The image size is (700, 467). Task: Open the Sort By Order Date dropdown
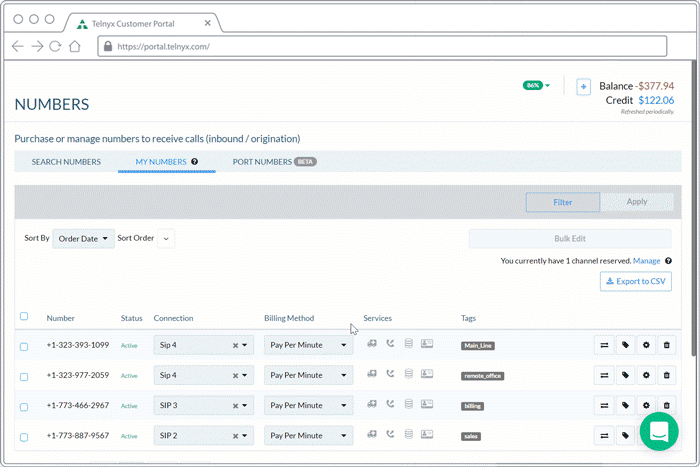point(83,238)
